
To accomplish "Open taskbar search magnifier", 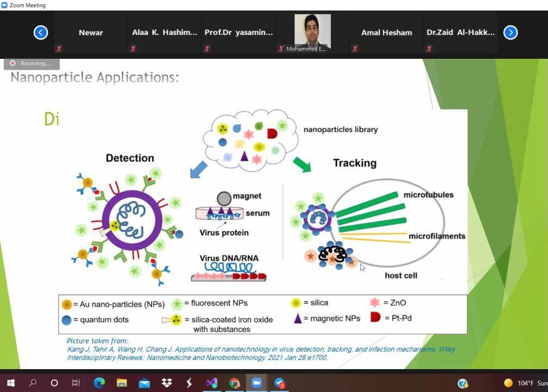I will point(33,383).
